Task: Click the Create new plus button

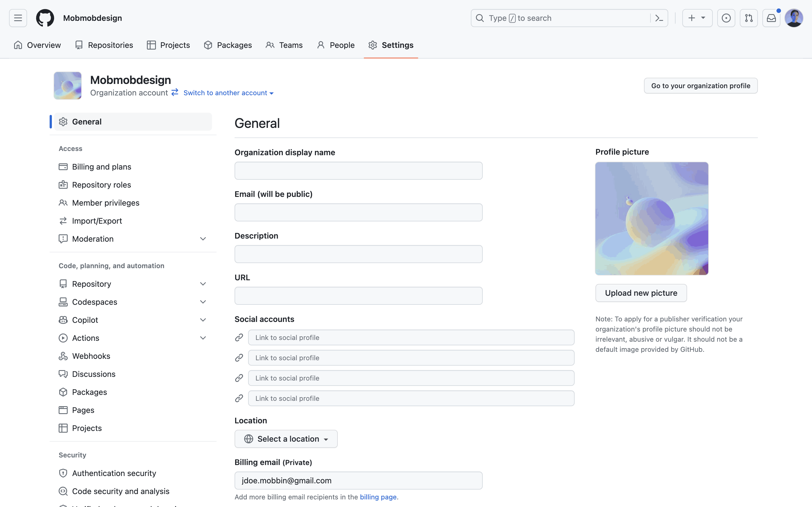Action: 697,18
